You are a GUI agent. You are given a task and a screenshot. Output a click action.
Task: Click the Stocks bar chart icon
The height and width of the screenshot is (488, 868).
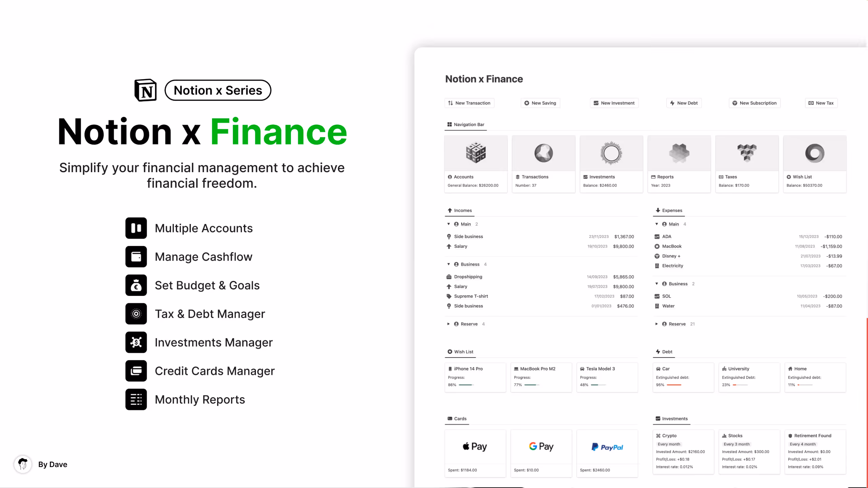coord(724,436)
